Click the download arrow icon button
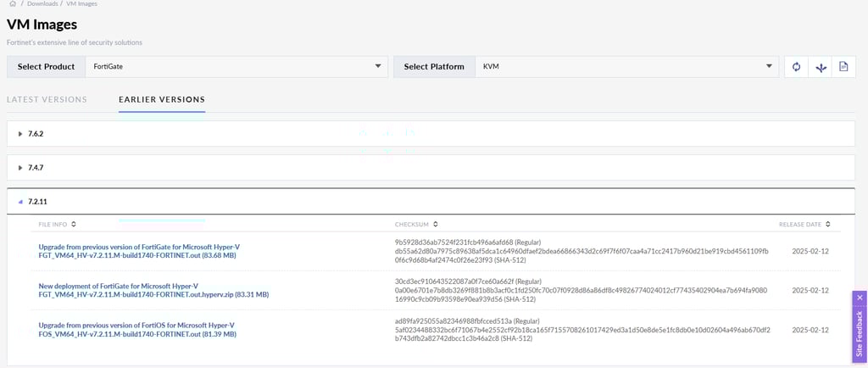 click(821, 67)
